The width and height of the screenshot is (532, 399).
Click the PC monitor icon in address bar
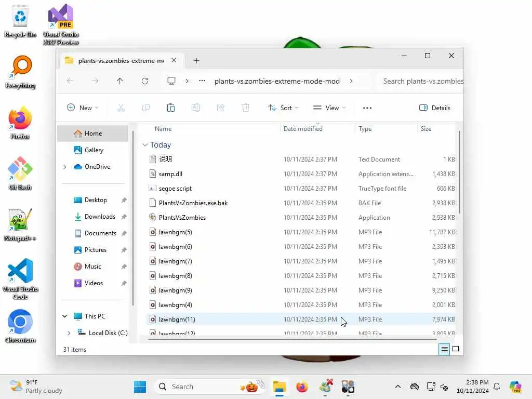point(171,81)
